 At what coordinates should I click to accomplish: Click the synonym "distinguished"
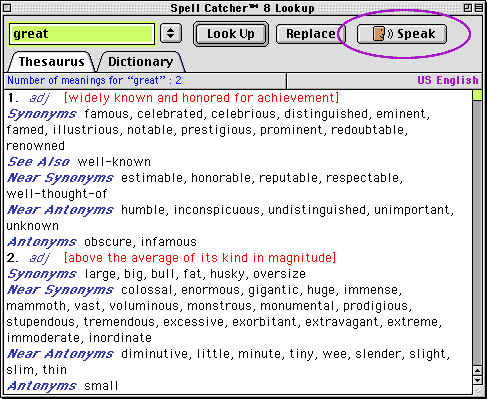326,114
